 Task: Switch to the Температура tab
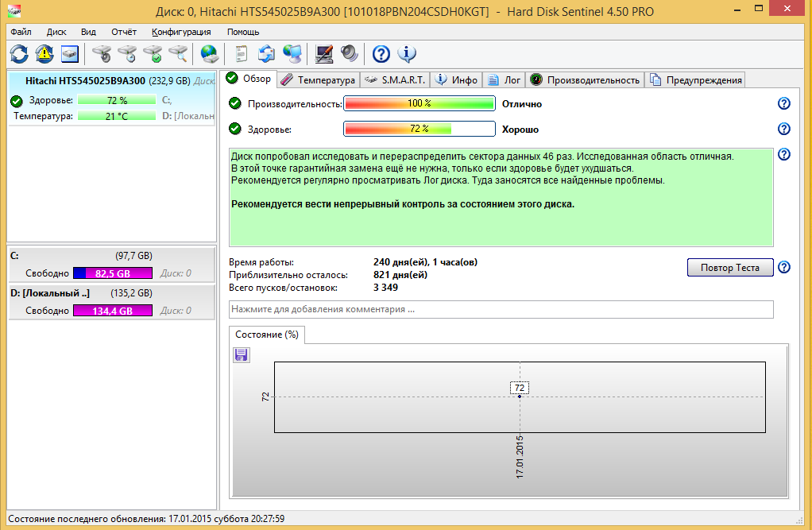(x=319, y=80)
